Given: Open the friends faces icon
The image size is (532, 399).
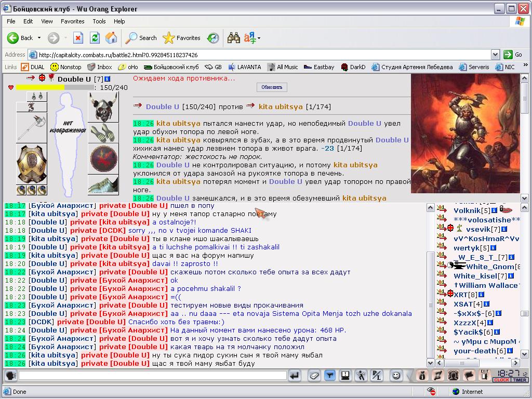Looking at the screenshot, I should [454, 376].
